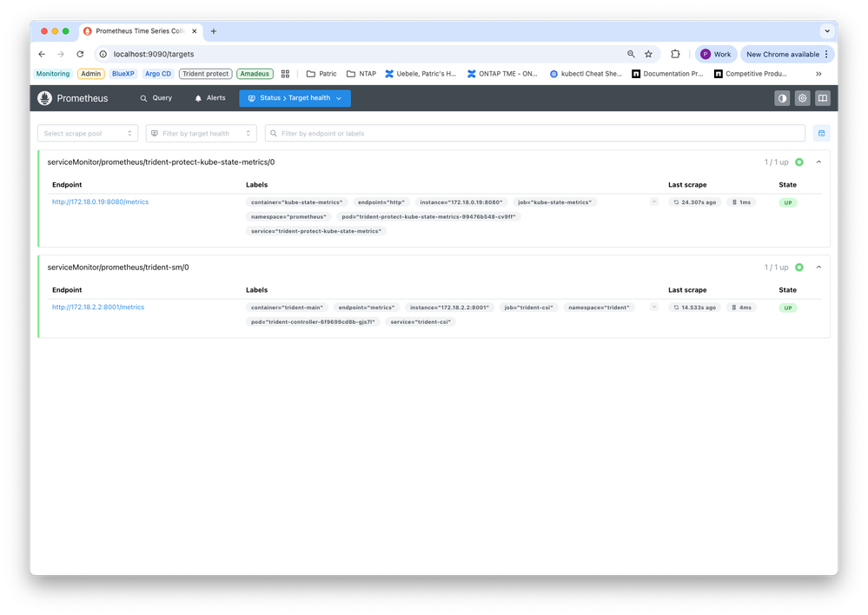This screenshot has width=868, height=615.
Task: Click the UP state badge for kube-state-metrics
Action: coord(788,202)
